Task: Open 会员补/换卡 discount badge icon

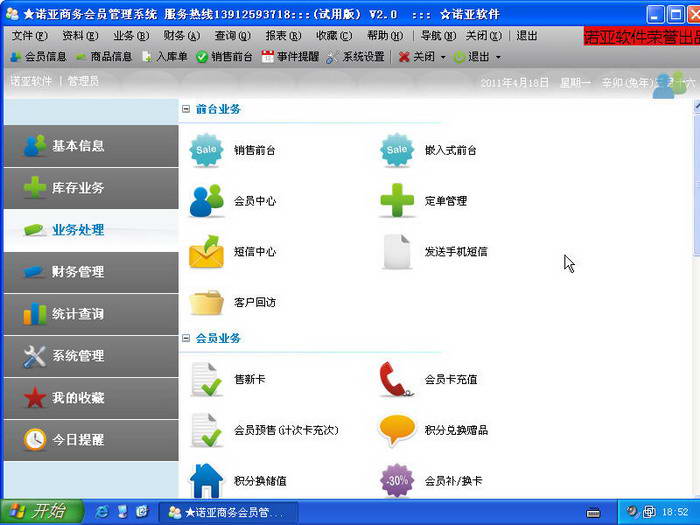Action: [396, 481]
